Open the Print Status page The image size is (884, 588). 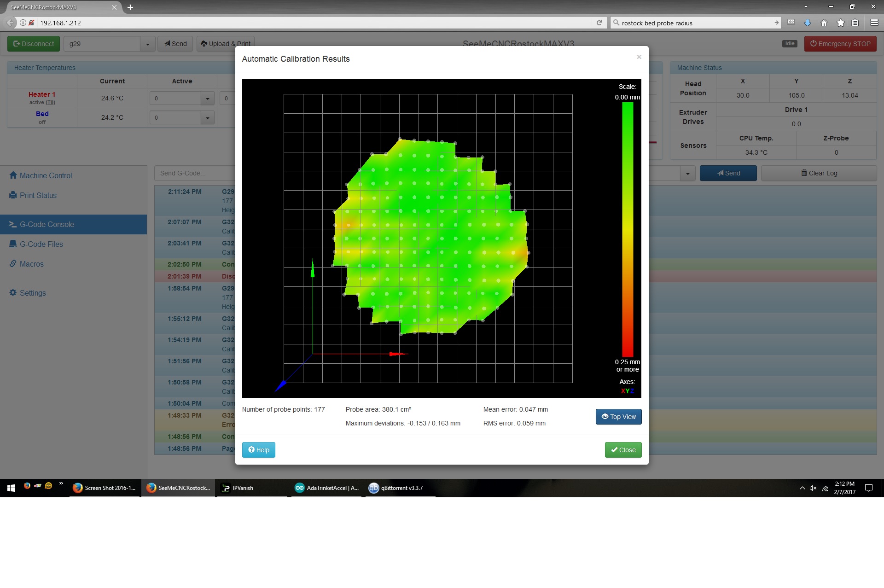tap(38, 195)
